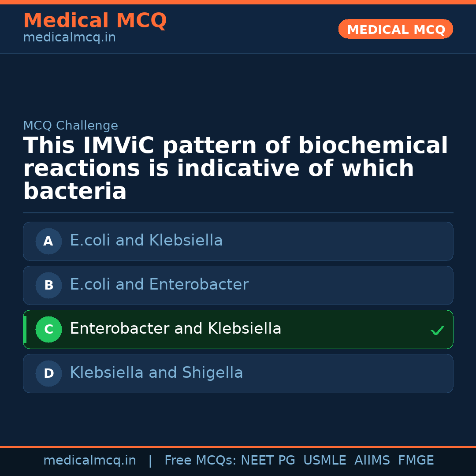476x476 pixels.
Task: Click 'FMGE' in the footer
Action: tap(416, 461)
